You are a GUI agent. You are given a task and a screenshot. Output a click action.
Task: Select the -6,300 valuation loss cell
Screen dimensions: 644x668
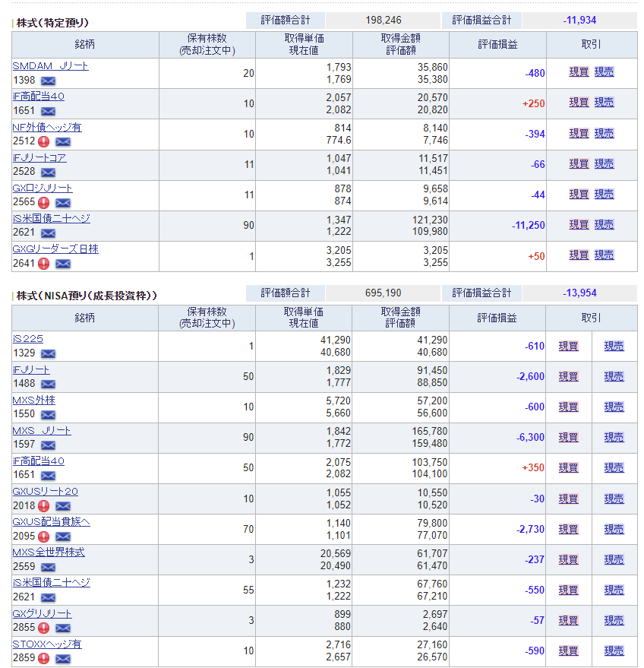tap(497, 438)
